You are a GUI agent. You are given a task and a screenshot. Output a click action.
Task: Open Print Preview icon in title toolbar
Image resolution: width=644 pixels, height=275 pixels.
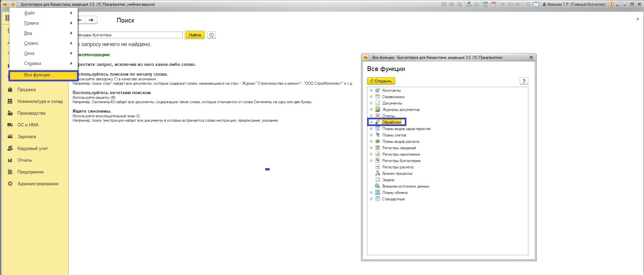459,4
